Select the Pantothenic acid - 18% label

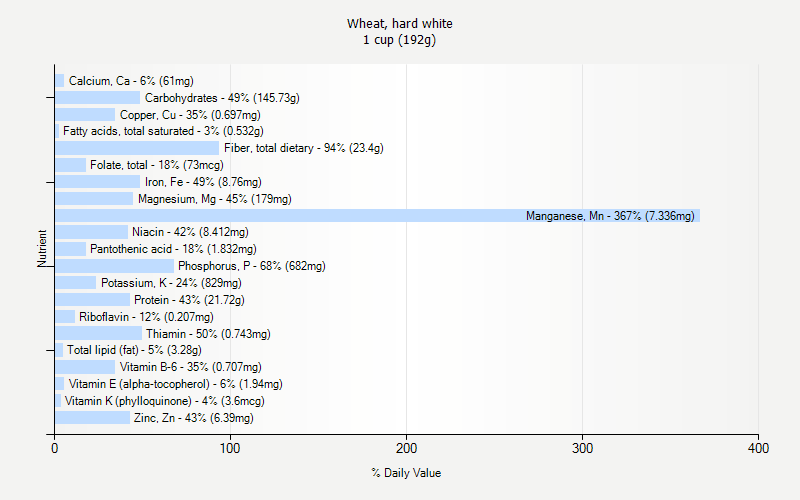[173, 249]
